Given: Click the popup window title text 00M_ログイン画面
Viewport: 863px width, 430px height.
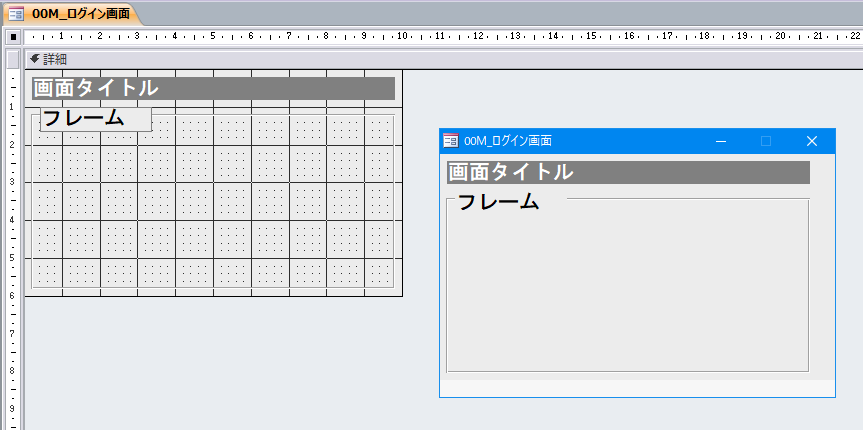Looking at the screenshot, I should [508, 142].
